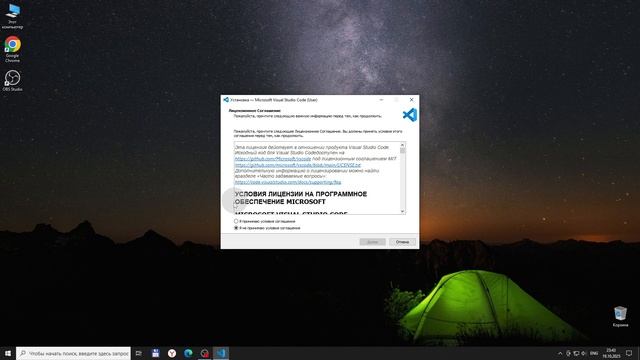Click the VS Code installer taskbar icon
The width and height of the screenshot is (640, 360).
(x=221, y=353)
